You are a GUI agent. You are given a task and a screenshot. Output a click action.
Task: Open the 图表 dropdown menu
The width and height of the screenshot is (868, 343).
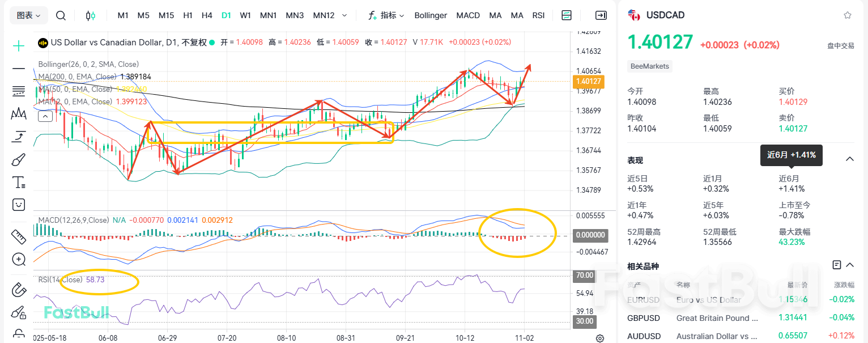click(28, 15)
